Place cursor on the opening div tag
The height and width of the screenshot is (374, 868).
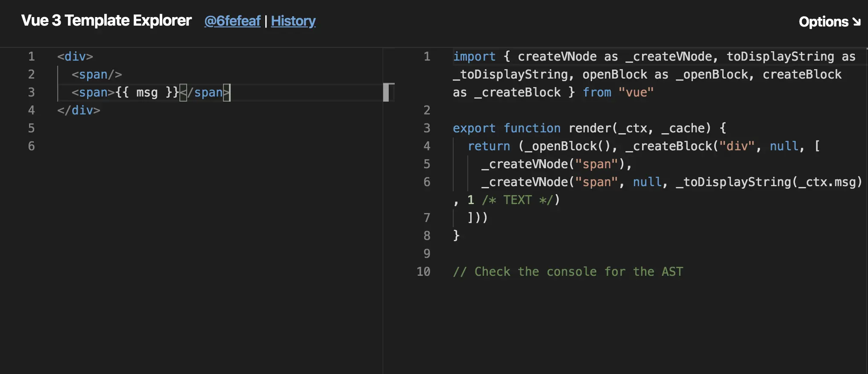75,56
